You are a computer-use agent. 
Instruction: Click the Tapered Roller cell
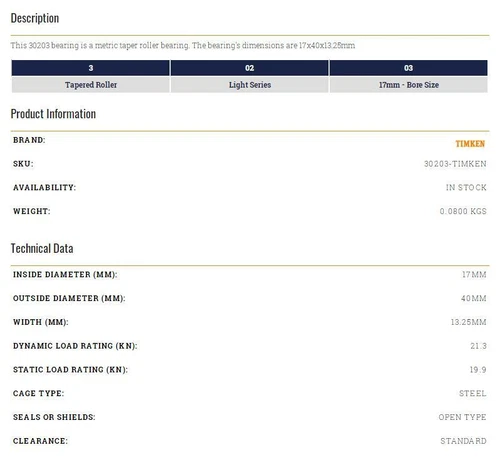pyautogui.click(x=91, y=85)
